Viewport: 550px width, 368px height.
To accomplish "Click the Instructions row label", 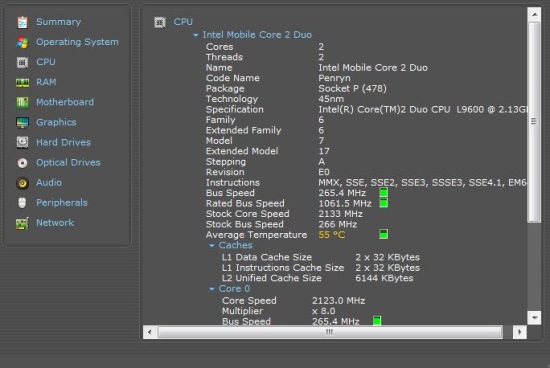I will (233, 183).
